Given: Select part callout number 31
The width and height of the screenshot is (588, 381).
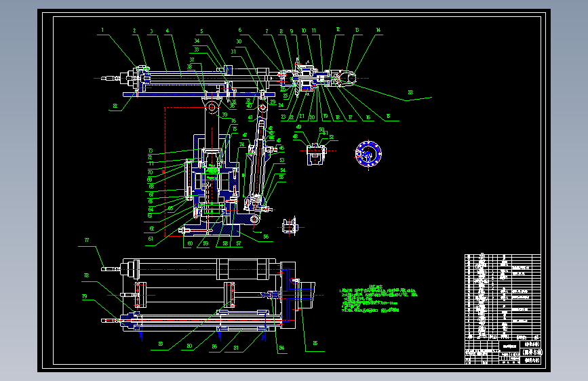Looking at the screenshot, I should pos(233,52).
